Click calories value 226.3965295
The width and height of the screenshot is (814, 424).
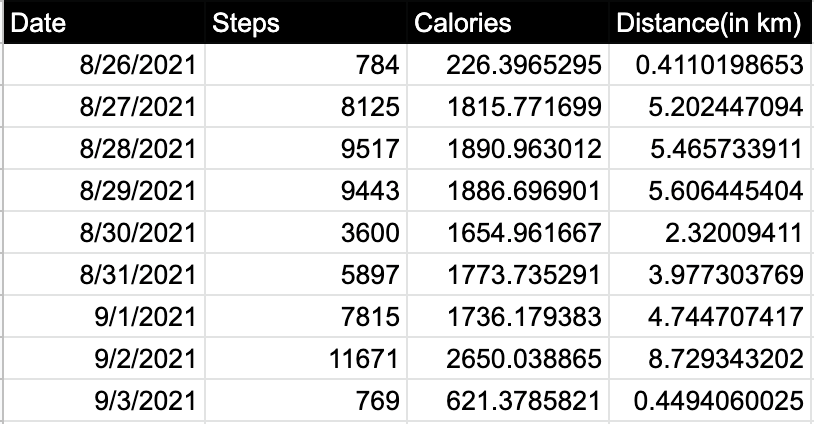tap(508, 65)
